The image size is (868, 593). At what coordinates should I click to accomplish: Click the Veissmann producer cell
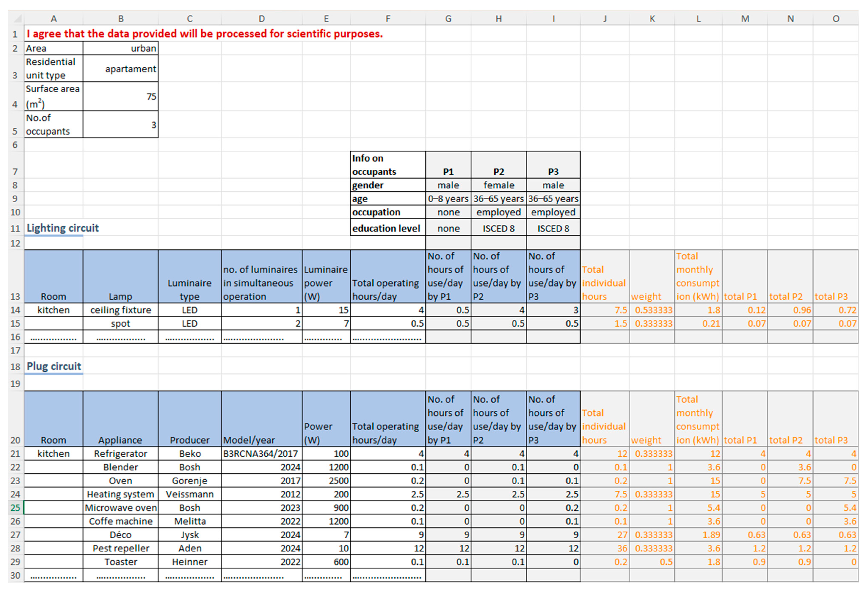pyautogui.click(x=189, y=494)
